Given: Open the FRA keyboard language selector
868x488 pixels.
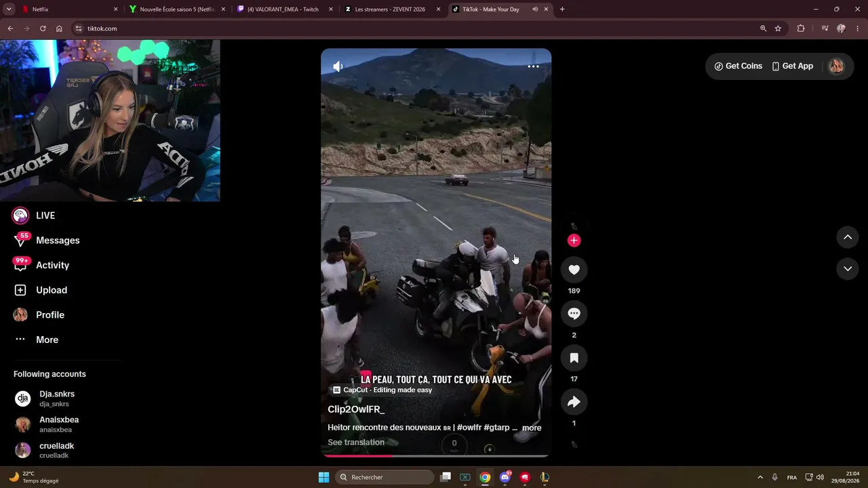Looking at the screenshot, I should point(792,477).
